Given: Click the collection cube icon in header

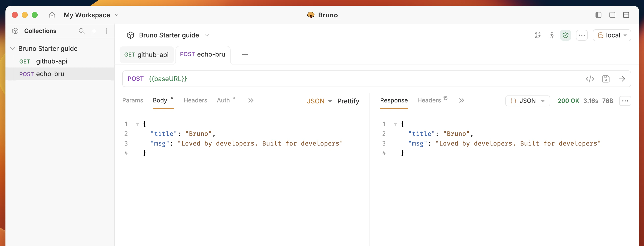Looking at the screenshot, I should point(130,35).
